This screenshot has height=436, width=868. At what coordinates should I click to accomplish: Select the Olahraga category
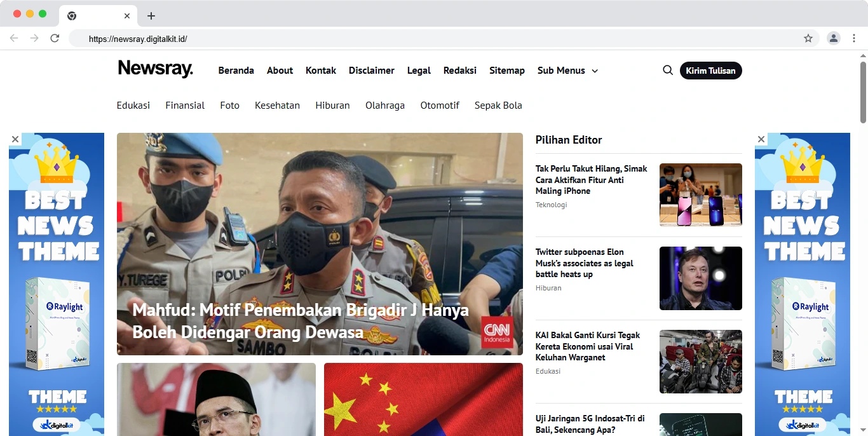tap(385, 106)
